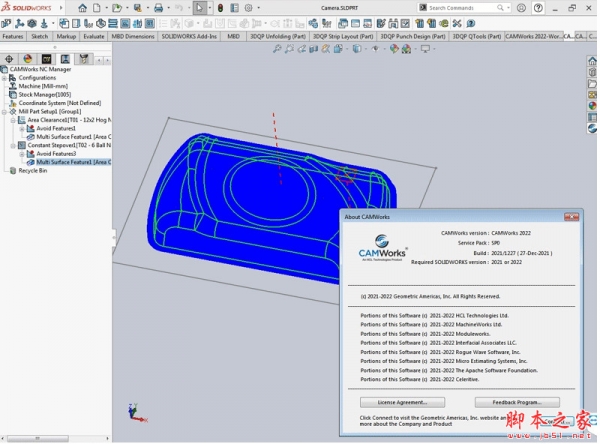Open Design Library icon in task pane
Viewport: 600px width, 444px height.
point(592,72)
